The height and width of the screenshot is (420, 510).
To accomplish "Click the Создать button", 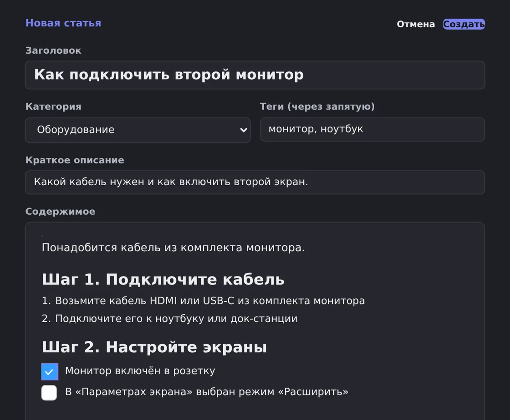I will [x=464, y=24].
